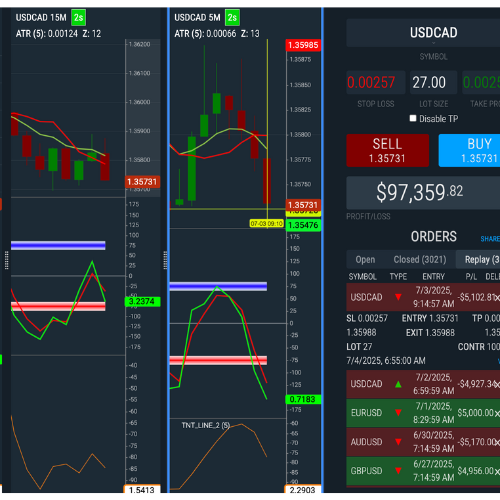Image resolution: width=500 pixels, height=500 pixels.
Task: Select the Replay orders tab
Action: 478,259
